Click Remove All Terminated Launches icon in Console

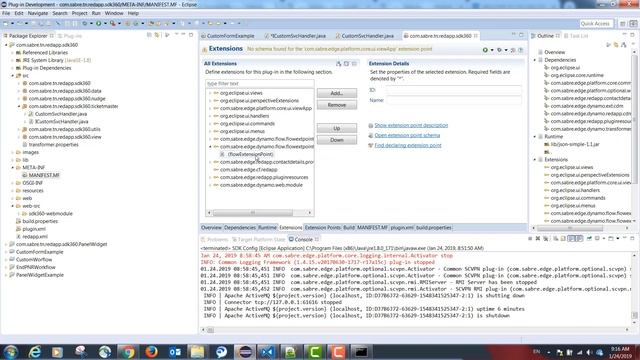point(545,239)
